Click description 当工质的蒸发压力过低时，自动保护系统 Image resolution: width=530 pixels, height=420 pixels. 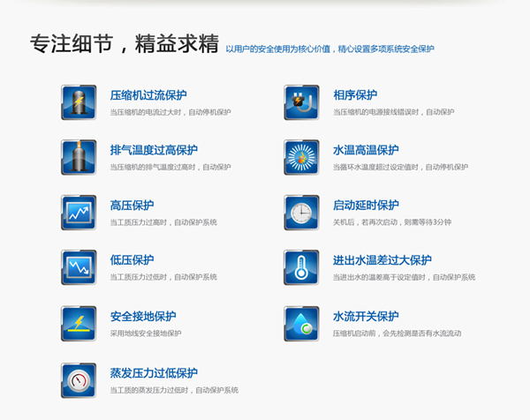(x=174, y=390)
